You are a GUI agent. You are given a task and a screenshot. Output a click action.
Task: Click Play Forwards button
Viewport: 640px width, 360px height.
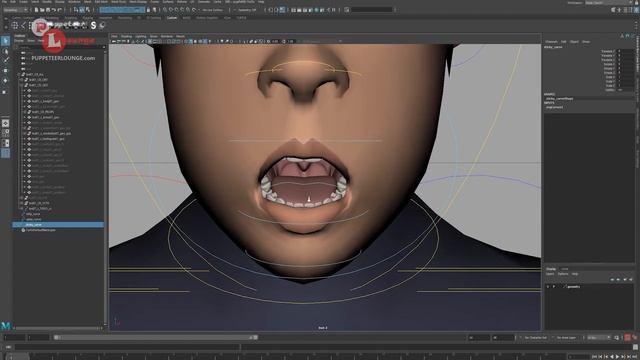[x=617, y=357]
